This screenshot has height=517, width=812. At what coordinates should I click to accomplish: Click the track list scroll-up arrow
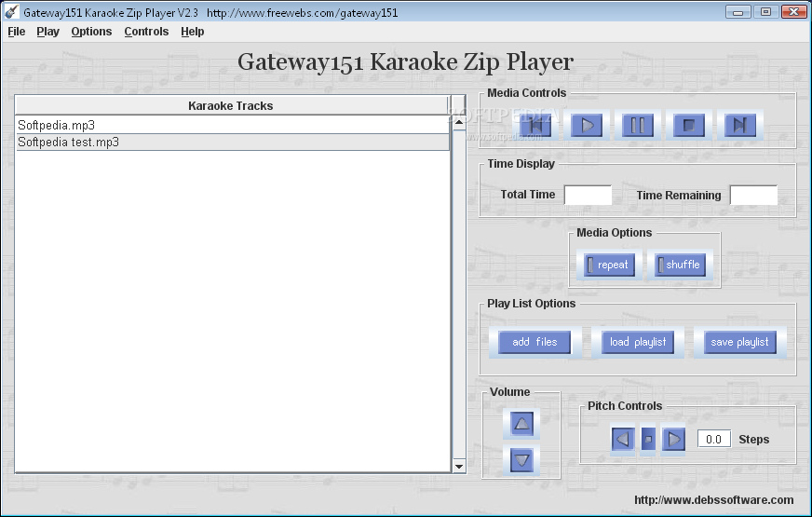459,122
